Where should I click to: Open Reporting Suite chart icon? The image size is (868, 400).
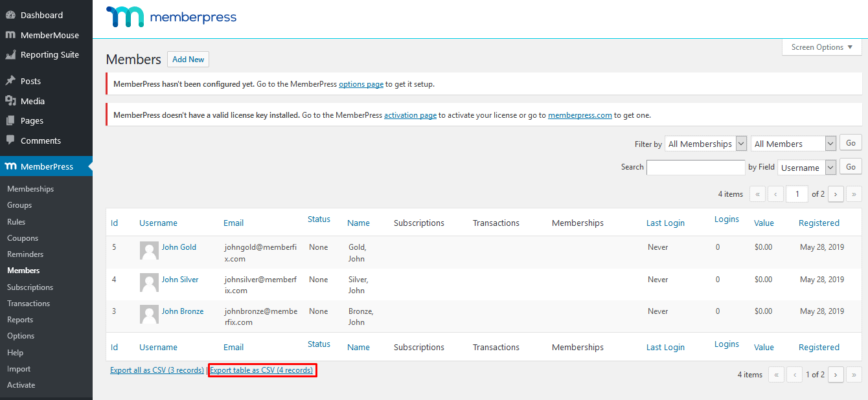pos(10,55)
